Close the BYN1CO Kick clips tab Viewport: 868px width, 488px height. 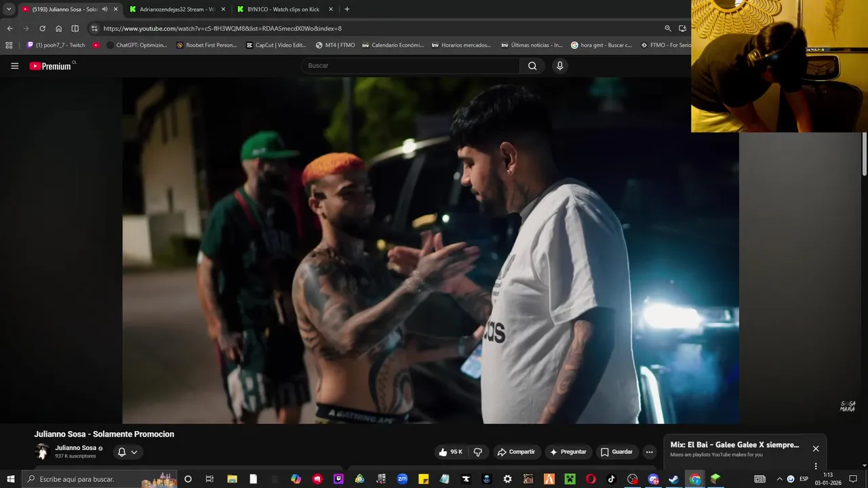click(331, 9)
